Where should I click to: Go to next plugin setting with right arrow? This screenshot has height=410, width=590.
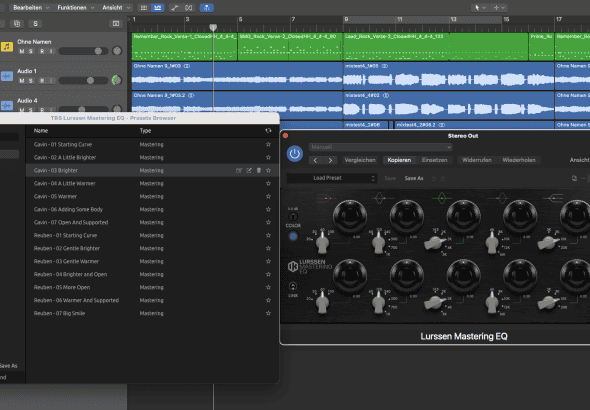point(330,160)
